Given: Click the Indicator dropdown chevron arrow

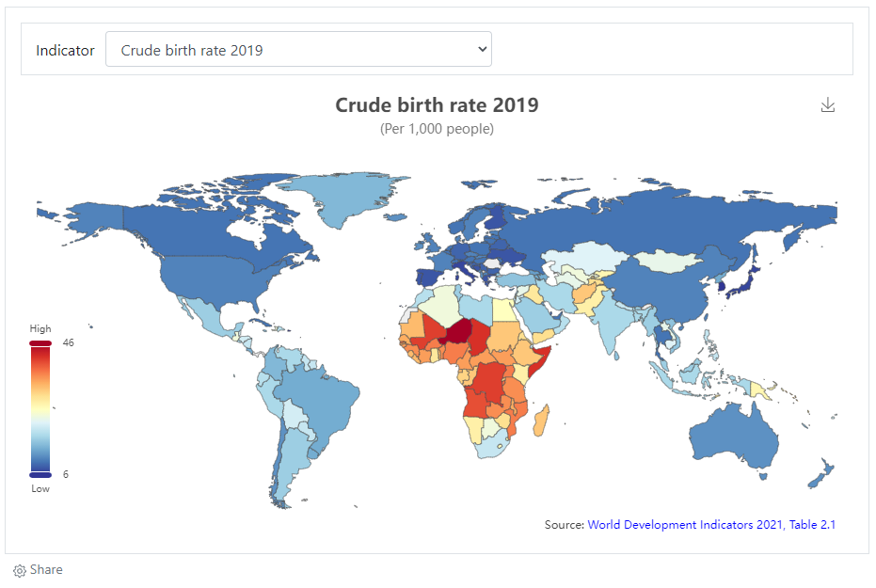Looking at the screenshot, I should (482, 49).
